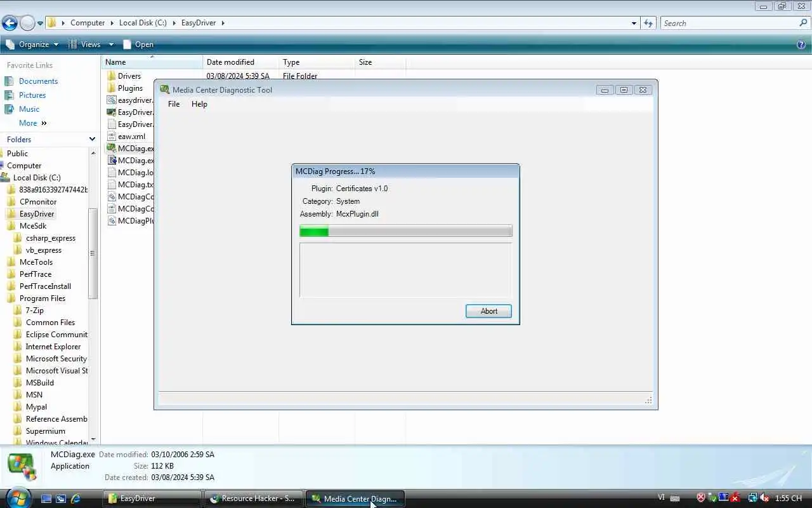
Task: Open the recent pages dropdown arrow
Action: 40,23
